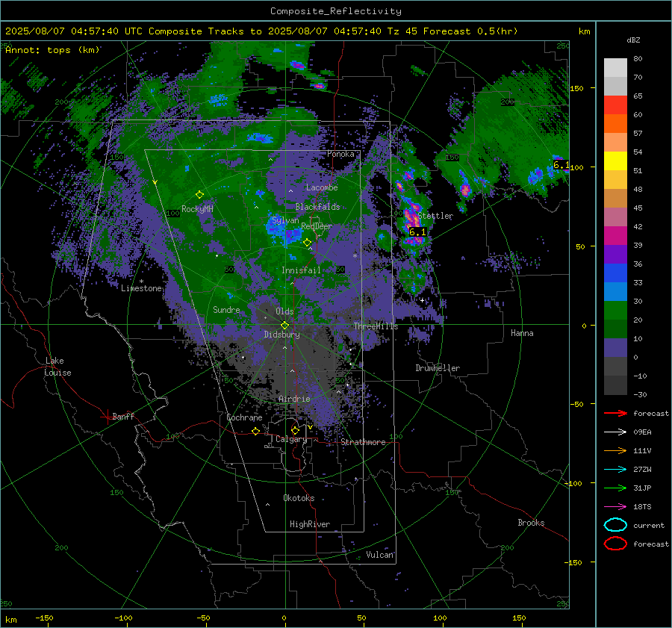The image size is (672, 628).
Task: Click the Composite_Reflectivity title
Action: tap(336, 11)
